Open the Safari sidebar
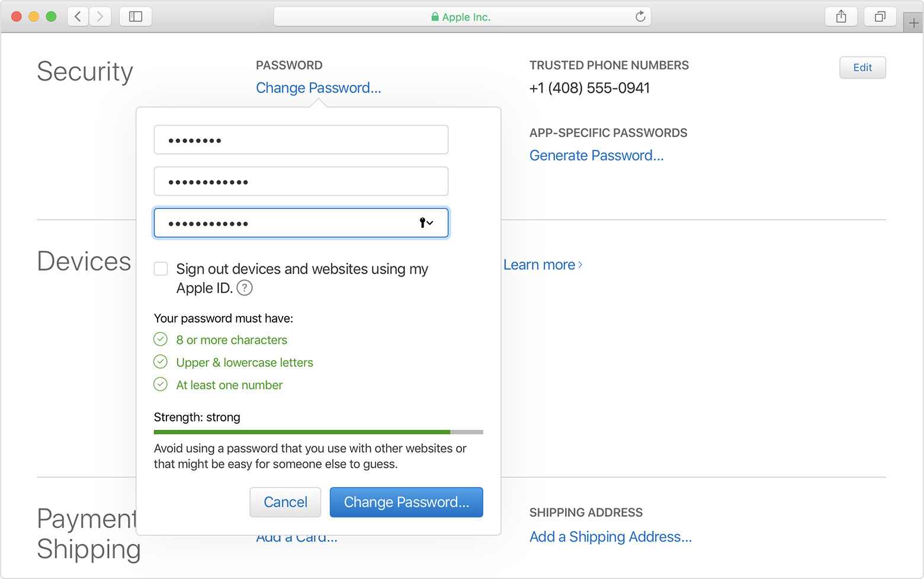The width and height of the screenshot is (924, 579). [135, 17]
